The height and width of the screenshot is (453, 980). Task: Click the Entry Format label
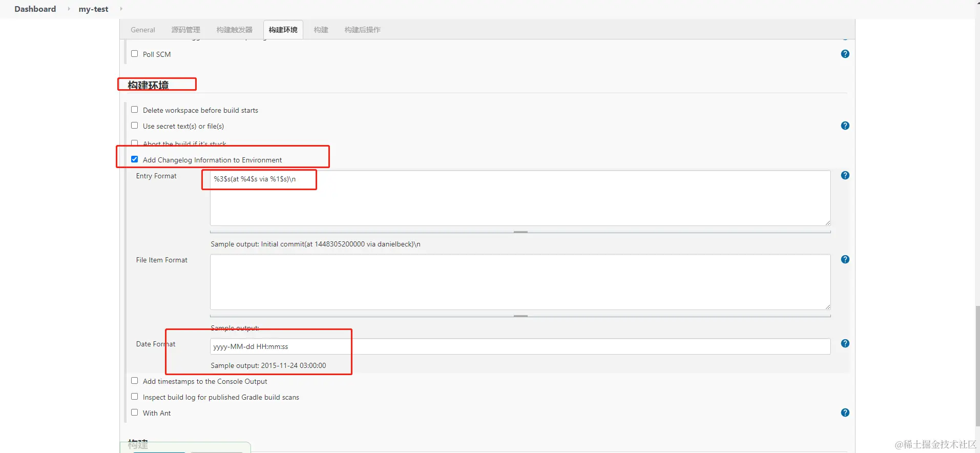pos(156,176)
